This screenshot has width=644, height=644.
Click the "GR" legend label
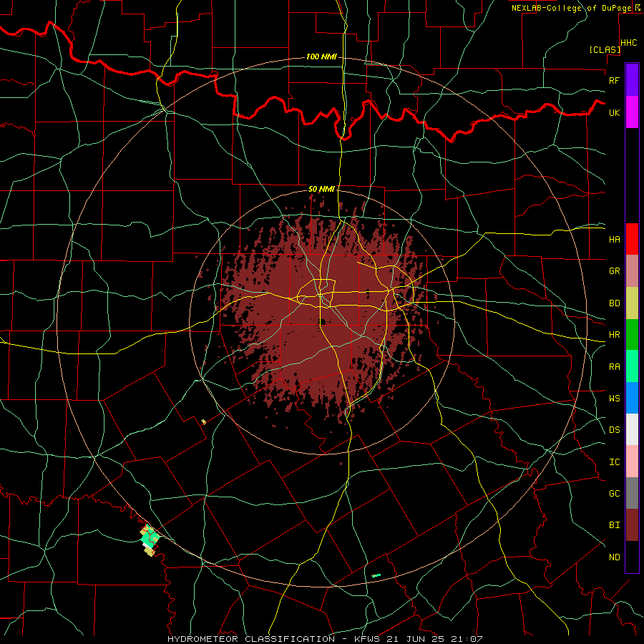pos(614,271)
